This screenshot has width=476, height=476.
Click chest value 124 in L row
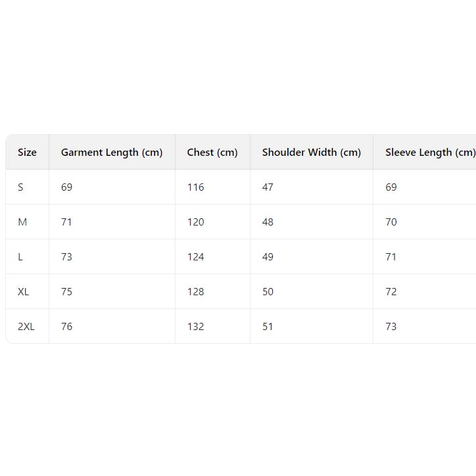[x=196, y=257]
